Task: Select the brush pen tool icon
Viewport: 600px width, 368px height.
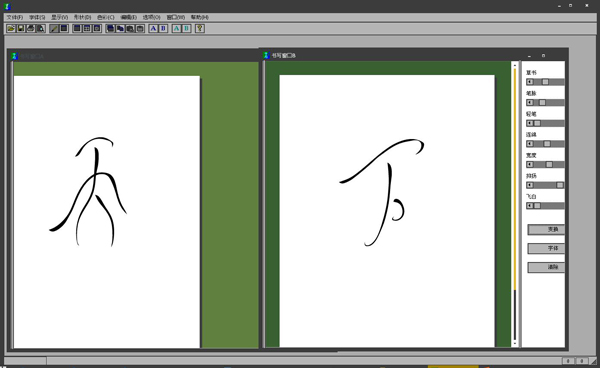Action: coord(54,28)
